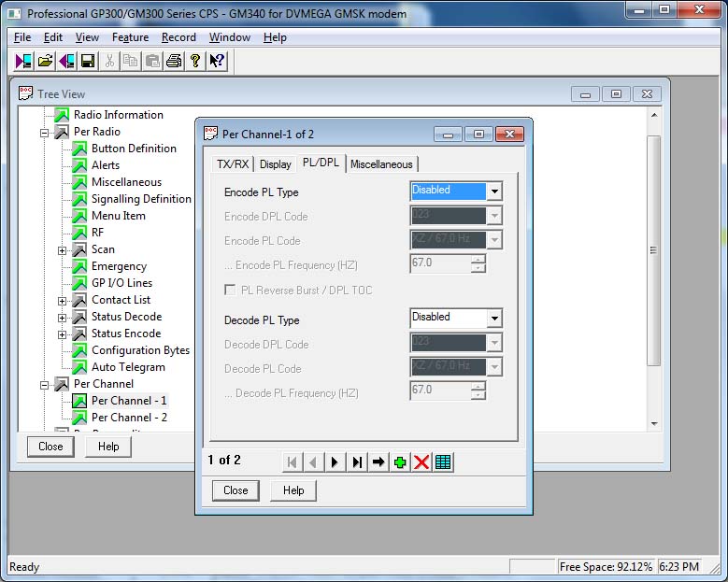The height and width of the screenshot is (582, 728).
Task: Restore the Tree View window size button
Action: (x=616, y=94)
